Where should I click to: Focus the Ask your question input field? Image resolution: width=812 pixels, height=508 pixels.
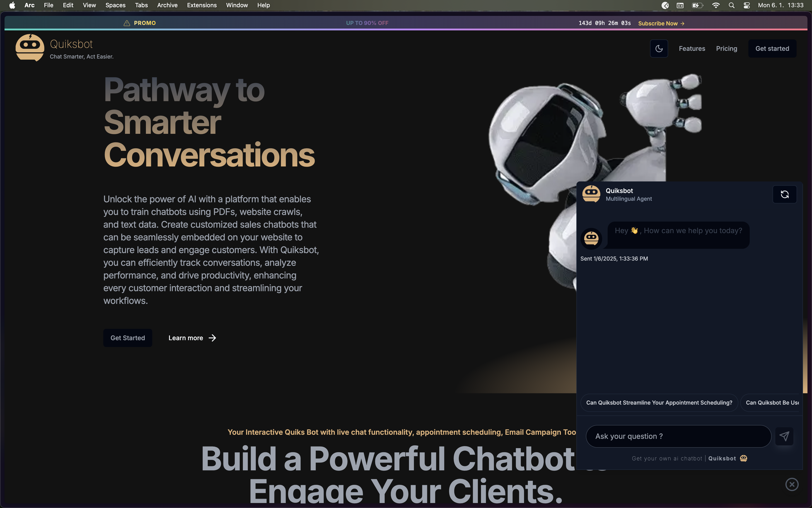(x=679, y=436)
